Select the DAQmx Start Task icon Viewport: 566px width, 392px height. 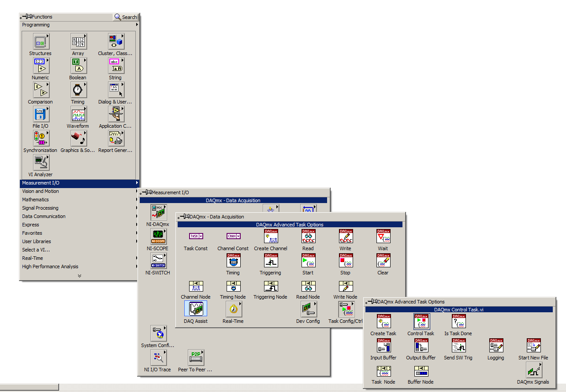pos(308,261)
